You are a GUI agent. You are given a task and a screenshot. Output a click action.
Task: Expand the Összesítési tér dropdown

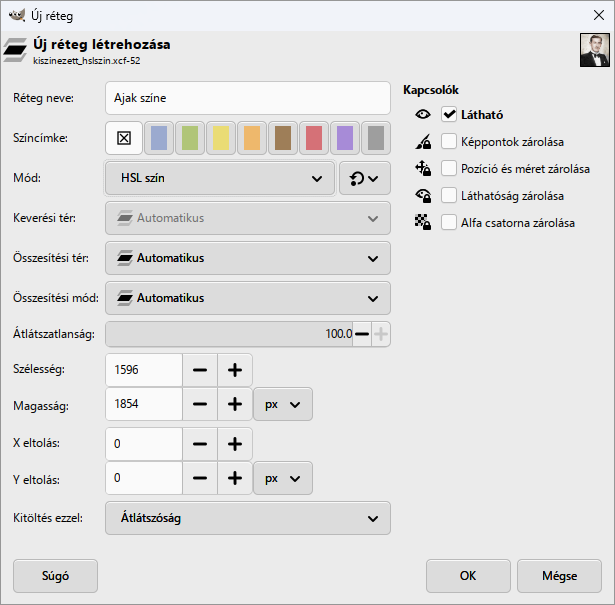coord(248,258)
